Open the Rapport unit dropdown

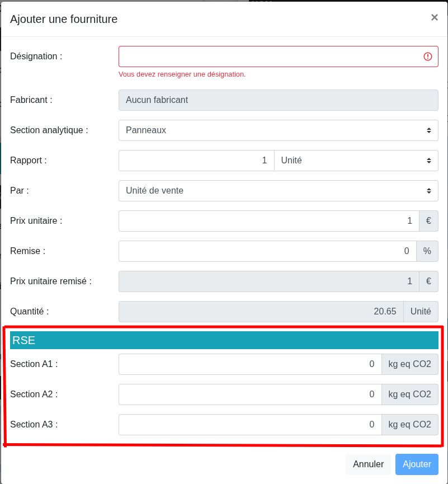click(x=356, y=161)
